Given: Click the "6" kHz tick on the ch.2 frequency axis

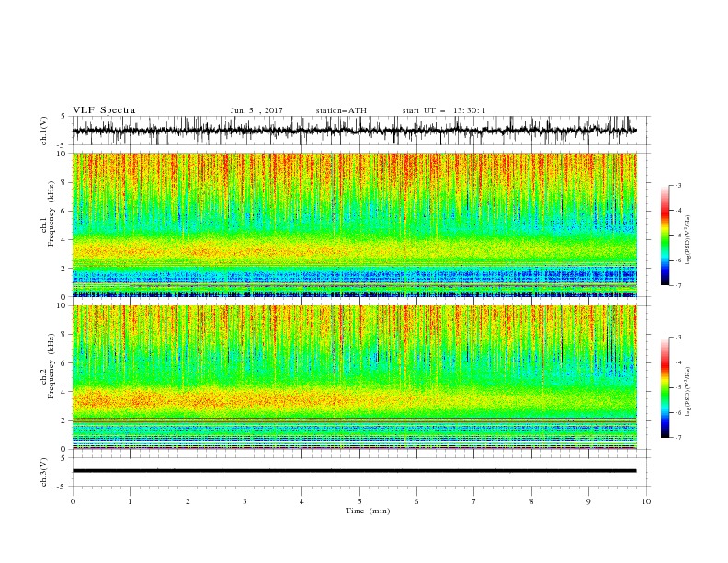Looking at the screenshot, I should (x=65, y=363).
